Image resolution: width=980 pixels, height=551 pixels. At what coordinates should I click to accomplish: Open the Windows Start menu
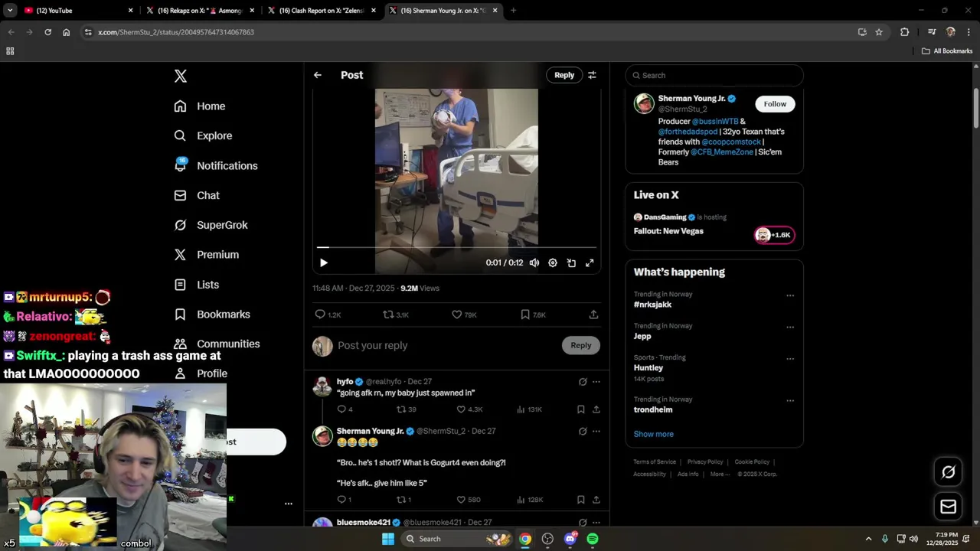[x=388, y=539]
